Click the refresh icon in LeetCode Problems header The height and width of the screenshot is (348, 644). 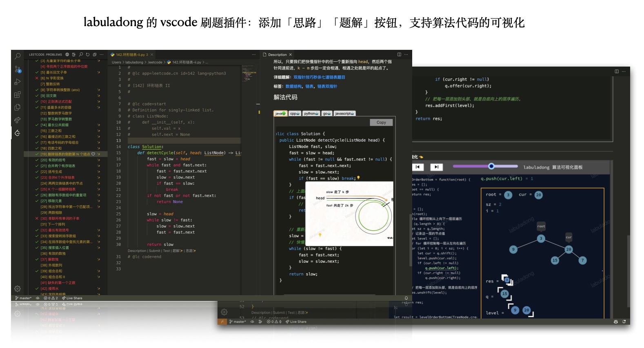88,54
